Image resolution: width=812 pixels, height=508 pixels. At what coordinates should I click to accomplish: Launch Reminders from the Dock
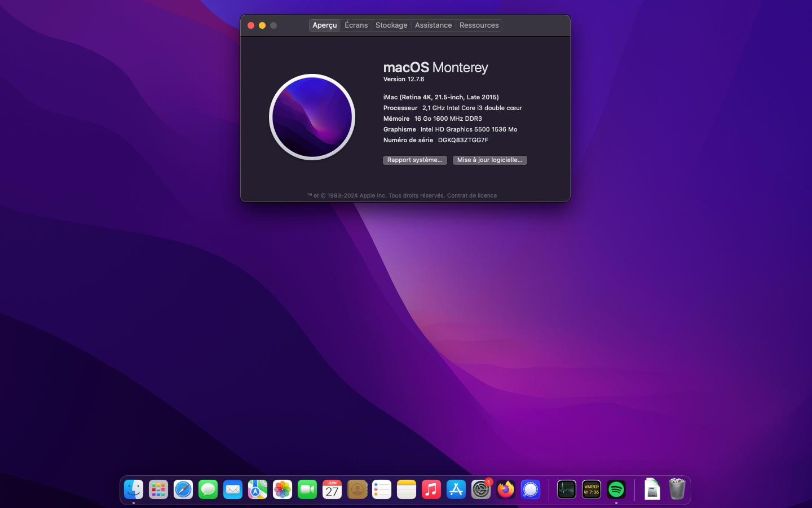[382, 489]
